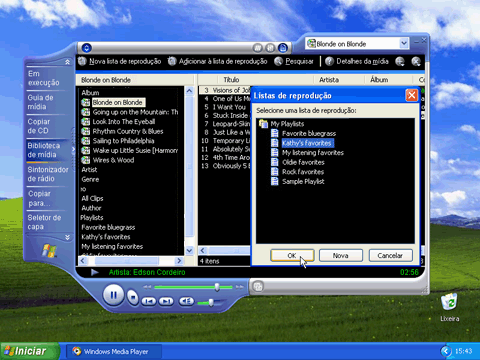Image resolution: width=480 pixels, height=360 pixels.
Task: Skip to the next track
Action: point(166,301)
